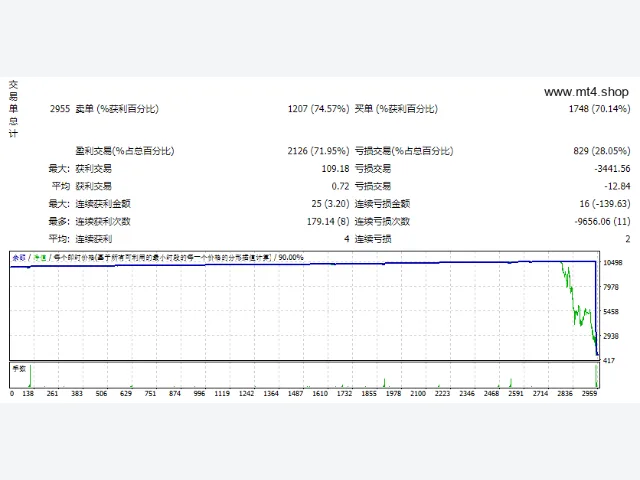Select the "连续亏损次数" label
This screenshot has height=480, width=640.
(x=382, y=222)
